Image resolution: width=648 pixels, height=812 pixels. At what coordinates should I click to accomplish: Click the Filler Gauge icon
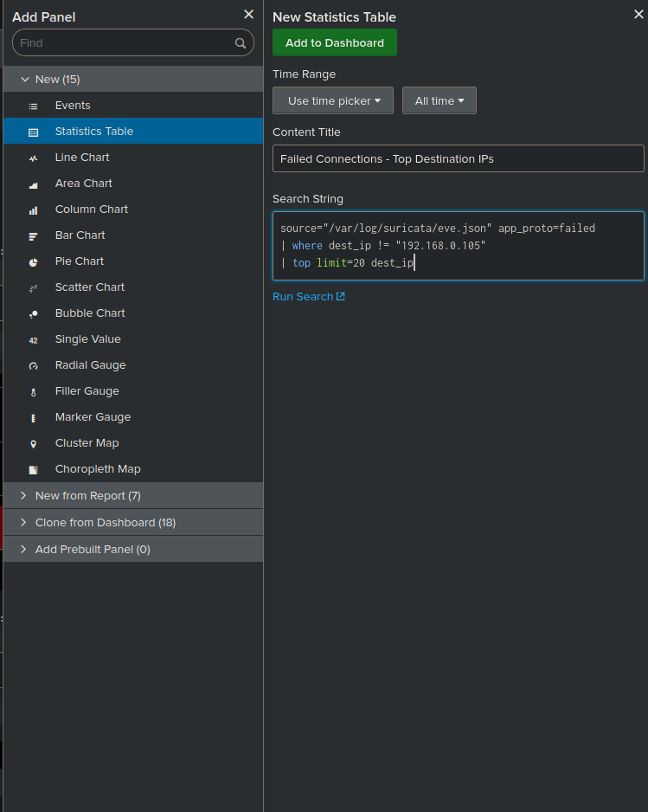coord(33,392)
